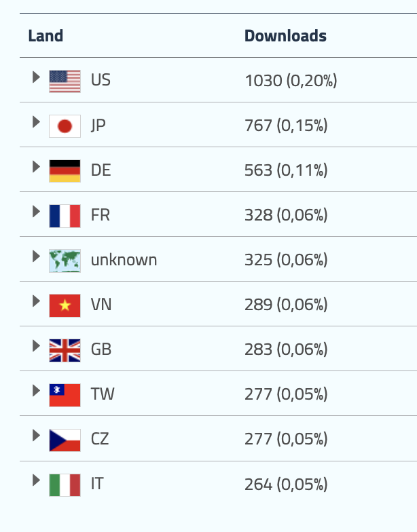Expand the JP country row

pos(36,121)
